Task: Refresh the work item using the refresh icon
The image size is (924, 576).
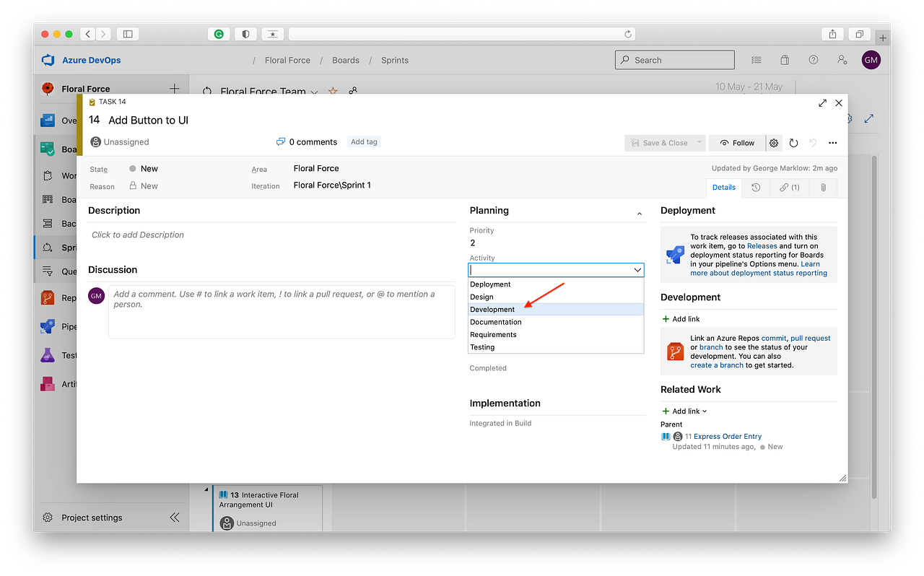Action: (x=793, y=143)
